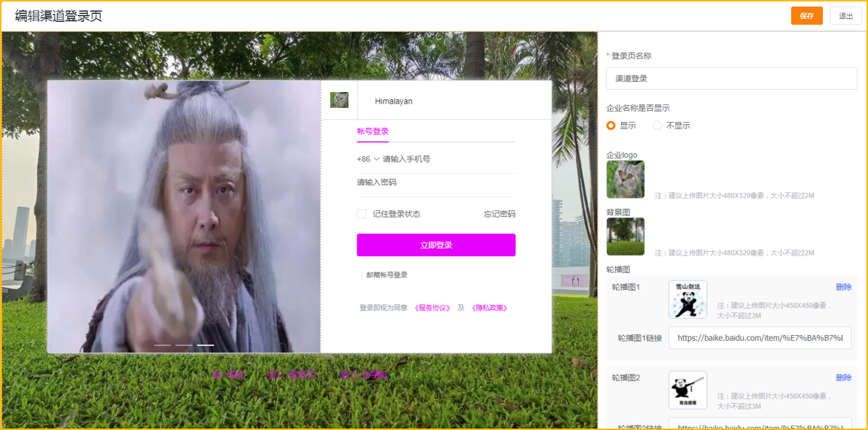Replace the 轮播图2 panda thumbnail
The image size is (868, 430).
click(x=688, y=390)
